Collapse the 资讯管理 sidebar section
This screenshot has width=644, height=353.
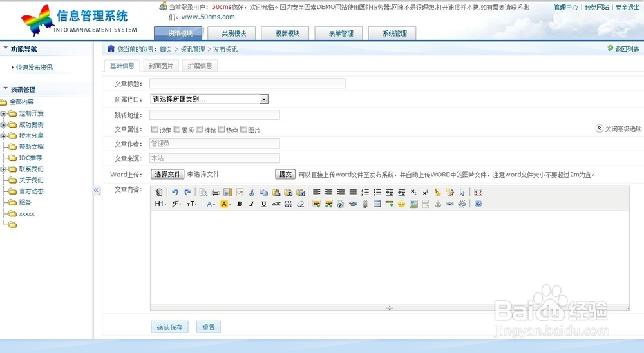pos(5,89)
